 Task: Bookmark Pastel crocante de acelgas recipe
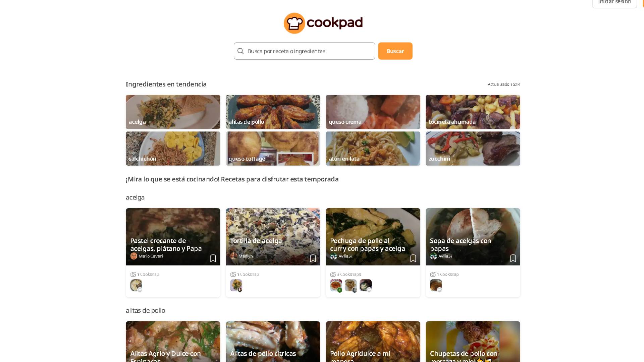[213, 258]
